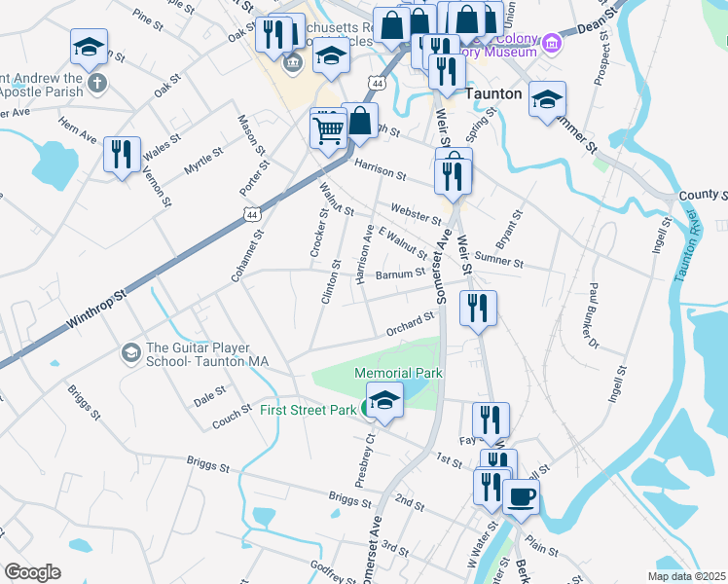Open the restaurant marker beside Orchard St

(478, 311)
